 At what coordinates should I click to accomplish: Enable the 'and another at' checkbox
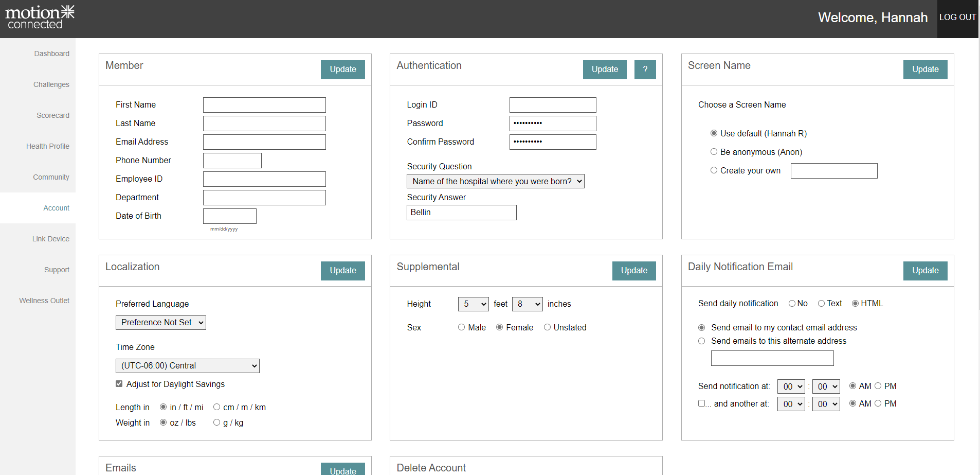point(701,403)
